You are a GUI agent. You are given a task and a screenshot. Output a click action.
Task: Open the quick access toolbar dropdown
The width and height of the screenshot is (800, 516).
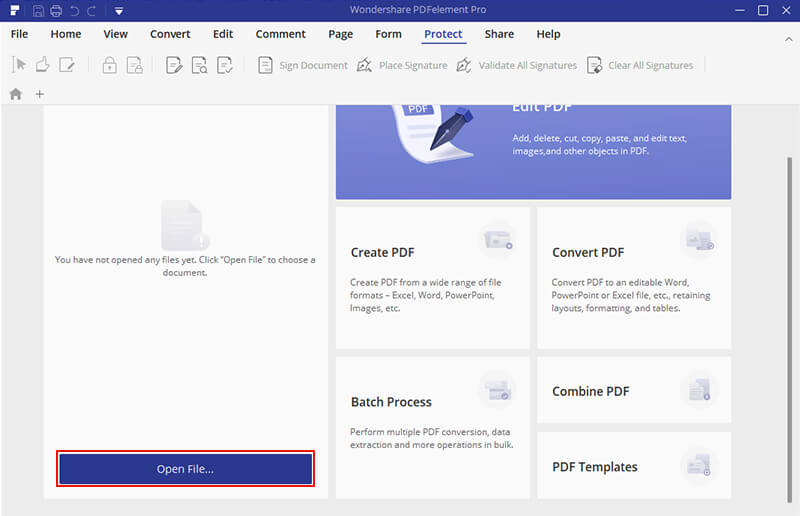coord(118,11)
